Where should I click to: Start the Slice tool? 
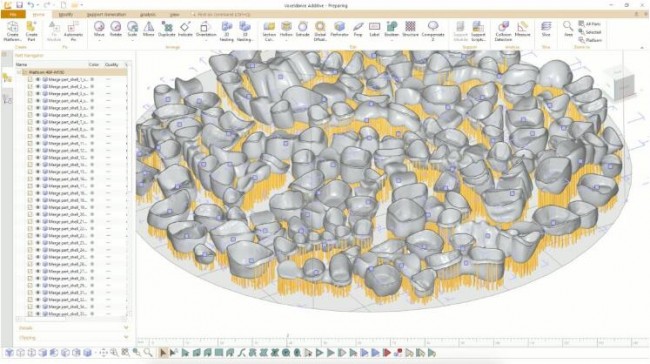pos(546,30)
